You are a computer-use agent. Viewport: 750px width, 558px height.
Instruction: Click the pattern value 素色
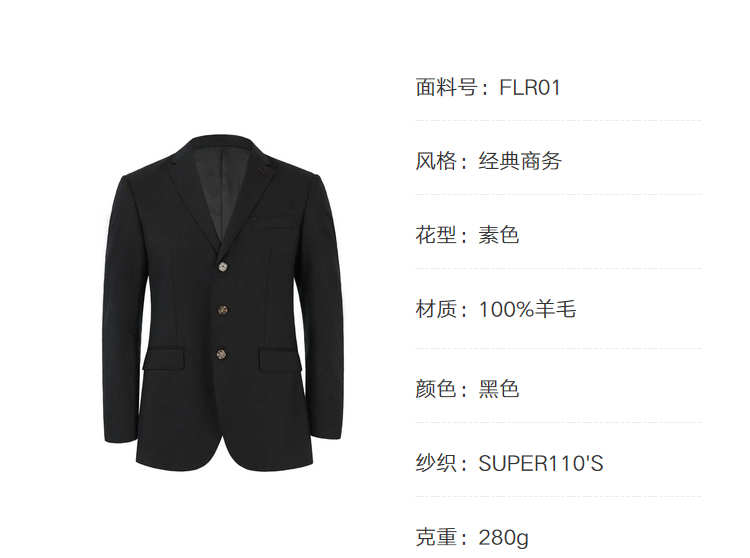pyautogui.click(x=499, y=235)
